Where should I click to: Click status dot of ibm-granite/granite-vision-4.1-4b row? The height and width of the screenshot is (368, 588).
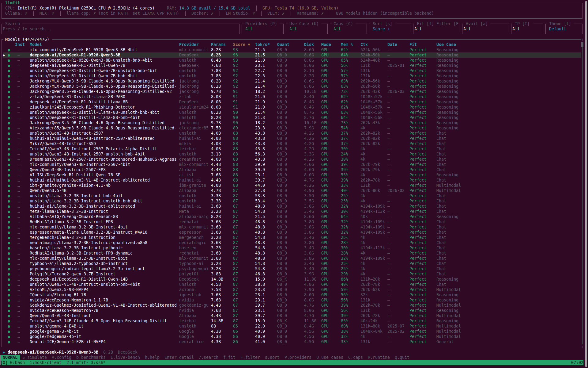(x=9, y=186)
